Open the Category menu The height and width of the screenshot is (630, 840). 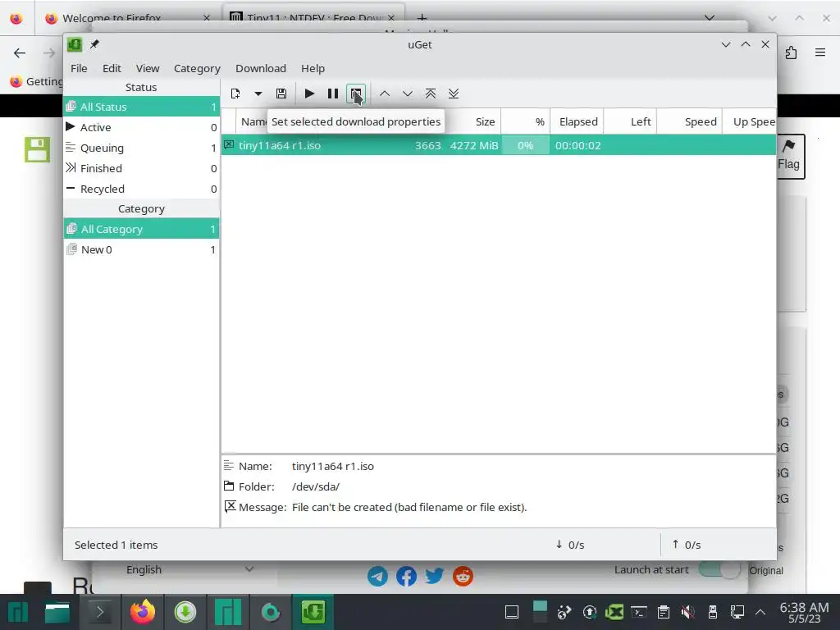coord(197,69)
